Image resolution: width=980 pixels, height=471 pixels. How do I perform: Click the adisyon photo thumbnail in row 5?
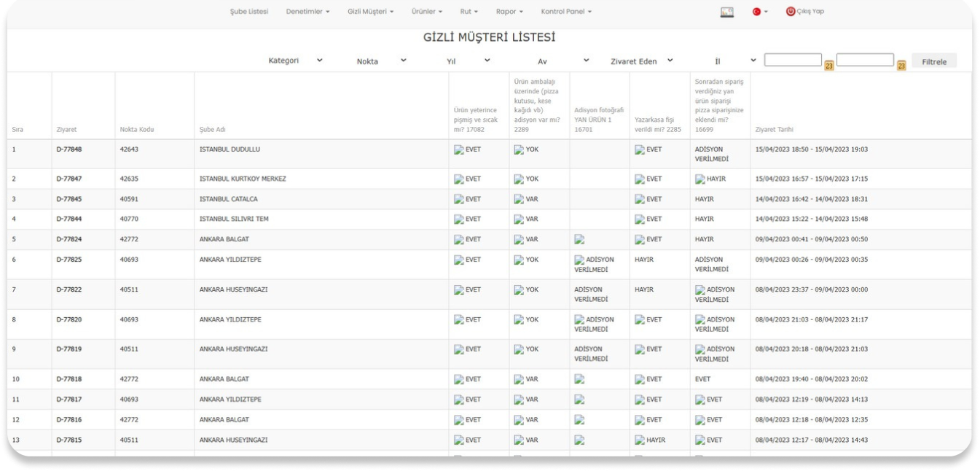(579, 239)
